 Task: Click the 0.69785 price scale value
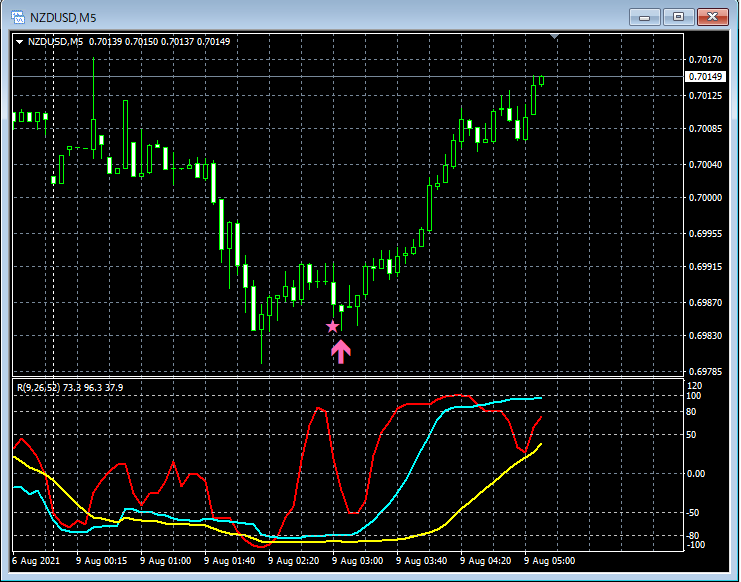point(706,371)
